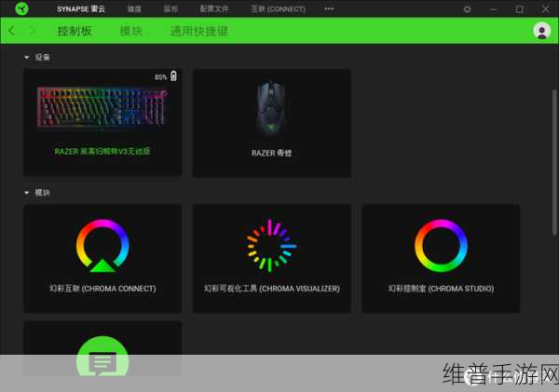The height and width of the screenshot is (392, 559).
Task: Open the three-dots more menu
Action: (x=329, y=9)
